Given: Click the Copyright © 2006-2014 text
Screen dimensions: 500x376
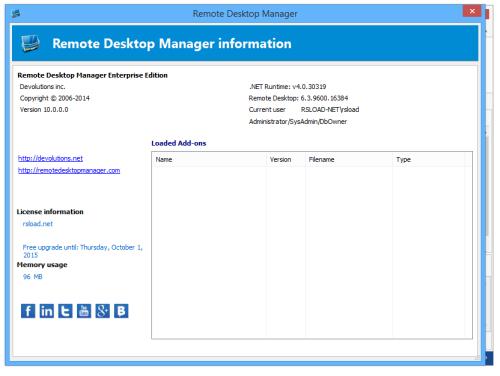Looking at the screenshot, I should [55, 98].
